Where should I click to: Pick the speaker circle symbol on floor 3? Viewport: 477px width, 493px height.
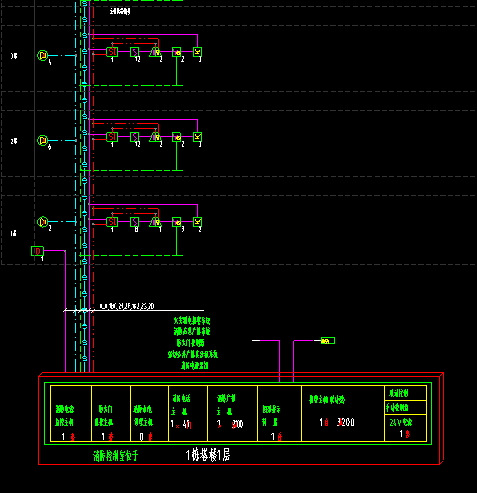pos(43,55)
